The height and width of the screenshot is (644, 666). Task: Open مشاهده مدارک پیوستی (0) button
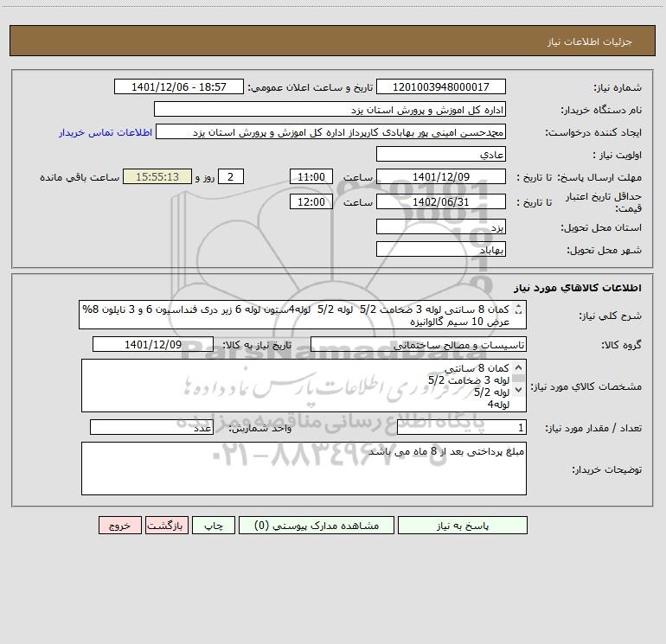pos(317,526)
